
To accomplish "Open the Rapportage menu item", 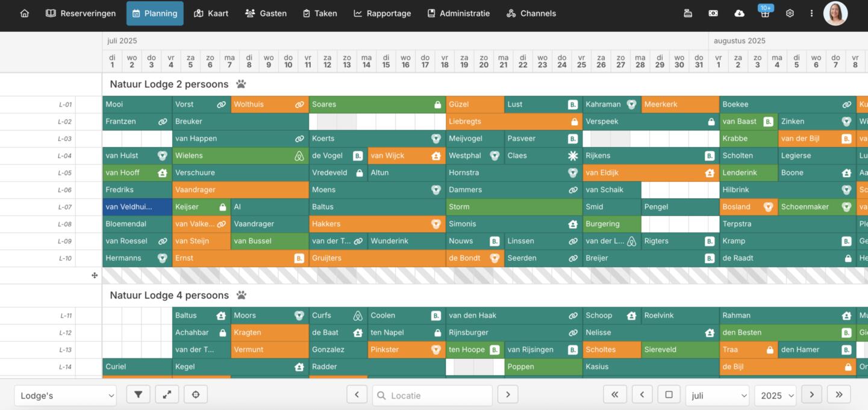I will click(382, 13).
